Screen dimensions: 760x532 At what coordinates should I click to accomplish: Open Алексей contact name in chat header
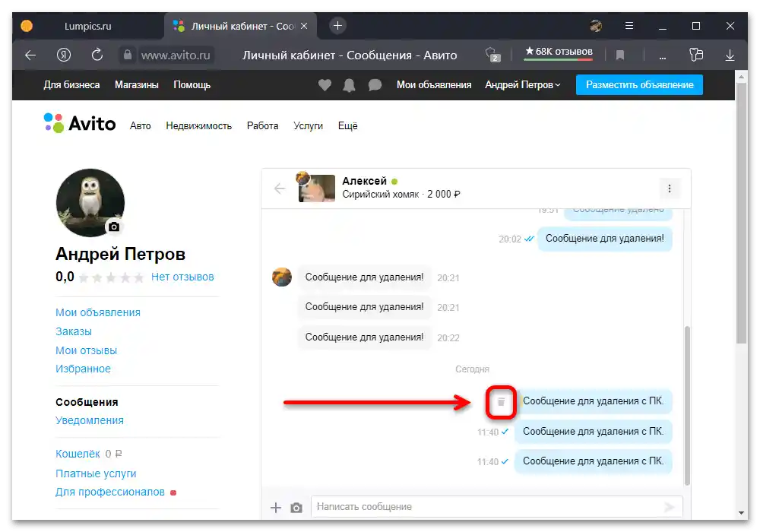[365, 181]
